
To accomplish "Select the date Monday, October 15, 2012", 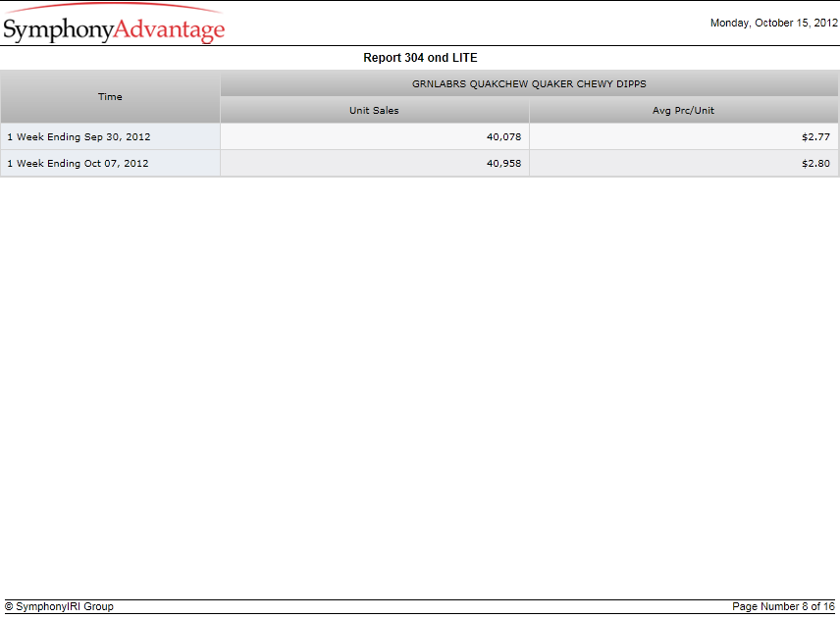I will 773,23.
